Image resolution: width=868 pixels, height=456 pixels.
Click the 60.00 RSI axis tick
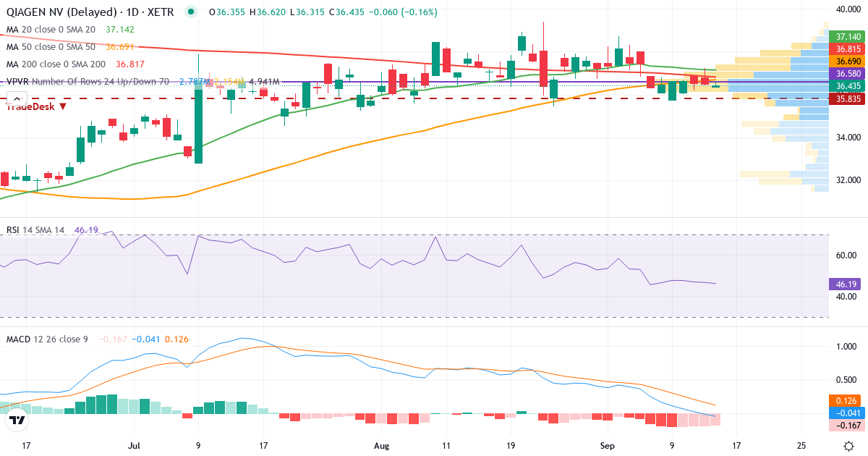846,256
